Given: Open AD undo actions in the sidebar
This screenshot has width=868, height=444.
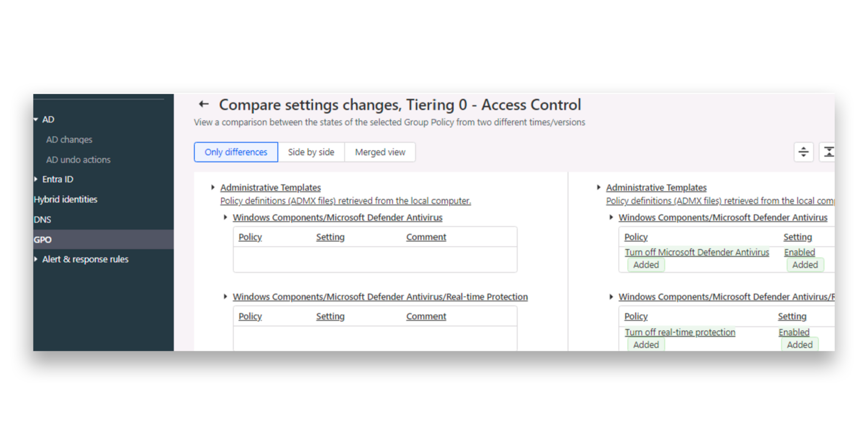Looking at the screenshot, I should tap(78, 160).
